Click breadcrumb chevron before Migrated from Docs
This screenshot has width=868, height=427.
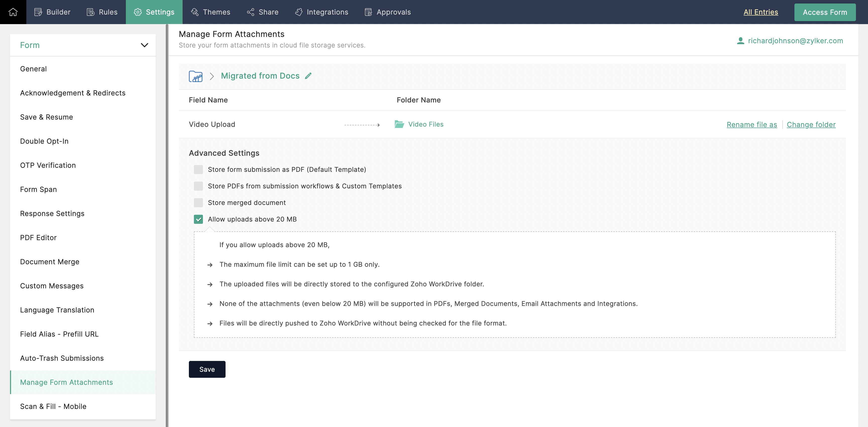pyautogui.click(x=212, y=76)
